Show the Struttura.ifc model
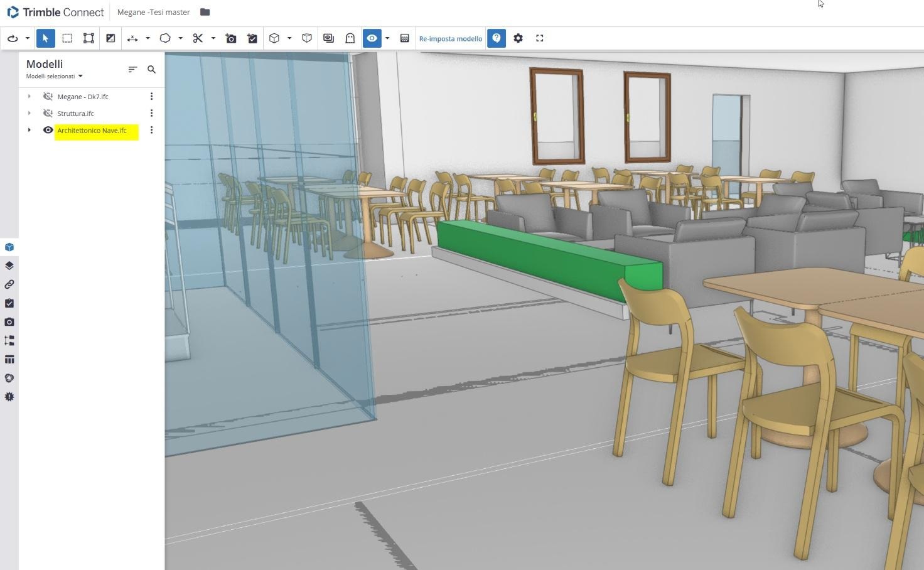Screen dimensions: 924x570 [x=48, y=113]
